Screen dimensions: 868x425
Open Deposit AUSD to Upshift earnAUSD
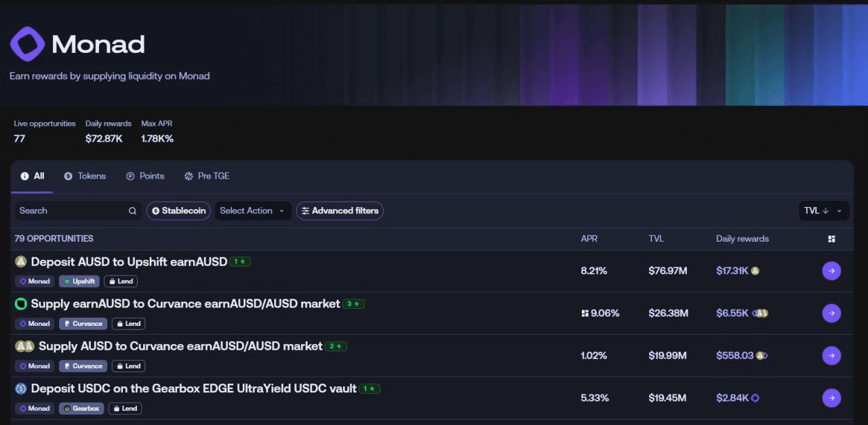point(129,262)
